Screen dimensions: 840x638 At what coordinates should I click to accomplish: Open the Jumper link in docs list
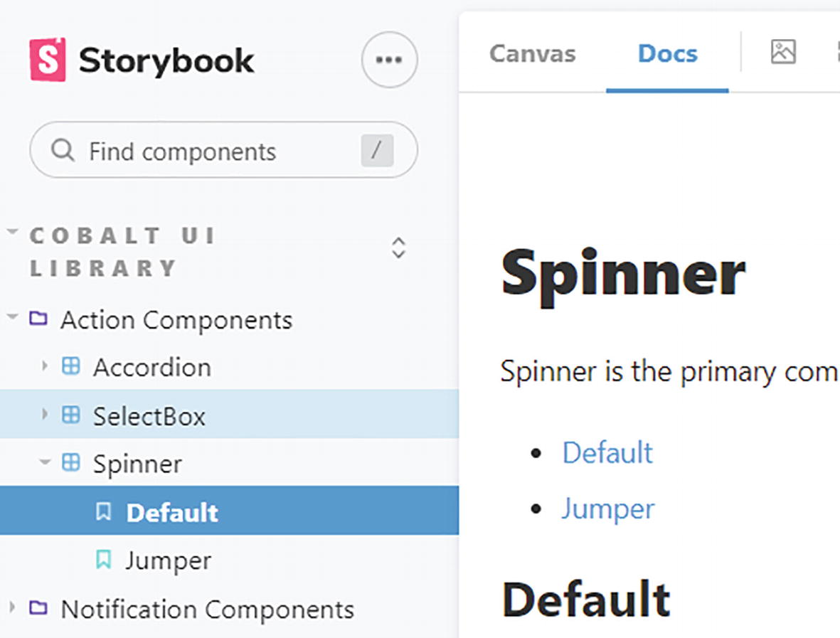click(607, 509)
